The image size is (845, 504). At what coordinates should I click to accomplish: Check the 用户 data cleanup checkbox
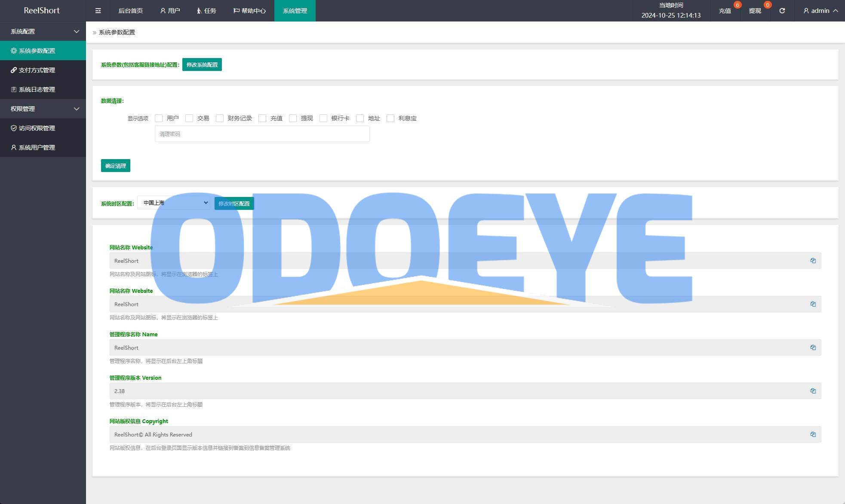[x=159, y=118]
